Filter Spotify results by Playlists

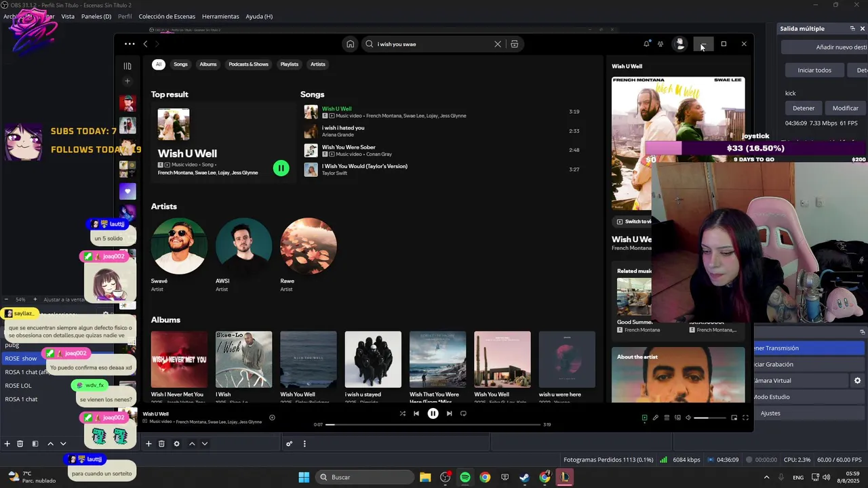(x=290, y=64)
